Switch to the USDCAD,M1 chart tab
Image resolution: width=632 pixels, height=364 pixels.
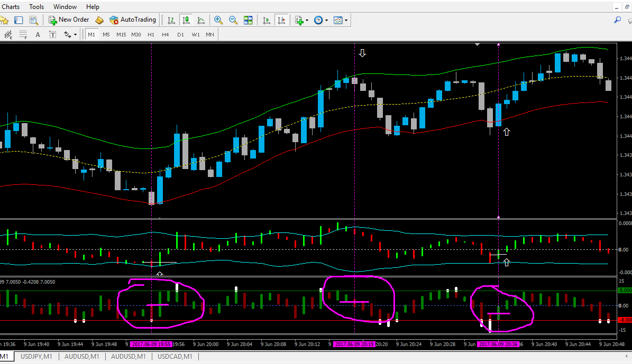click(x=175, y=357)
